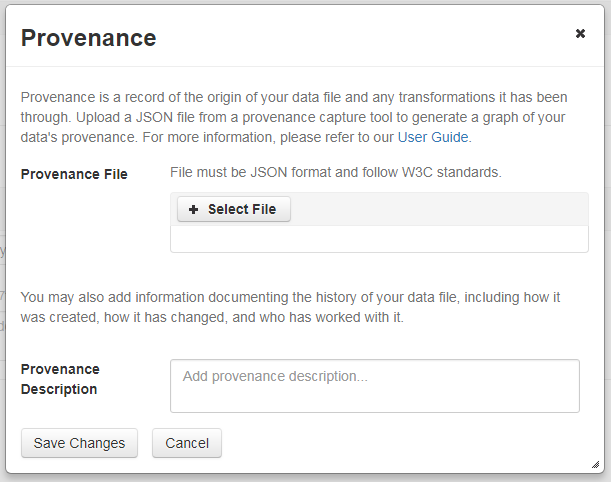Click Save Changes
611x482 pixels.
point(79,443)
